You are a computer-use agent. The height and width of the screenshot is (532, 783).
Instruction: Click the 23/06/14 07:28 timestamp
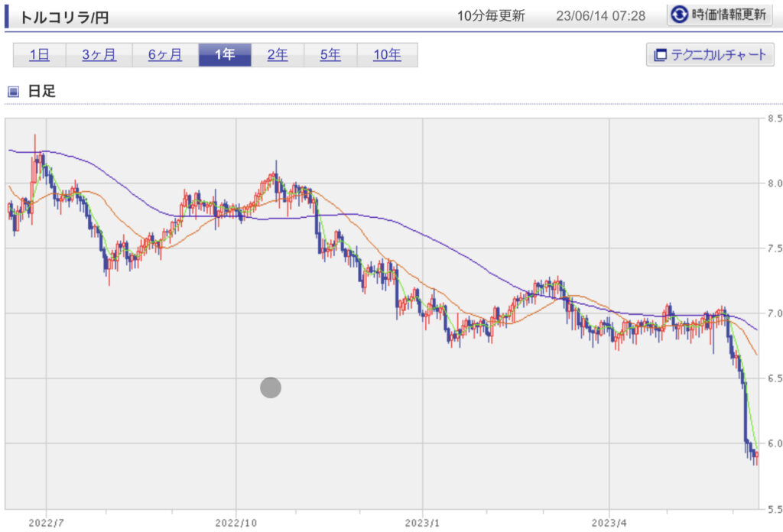pos(602,16)
